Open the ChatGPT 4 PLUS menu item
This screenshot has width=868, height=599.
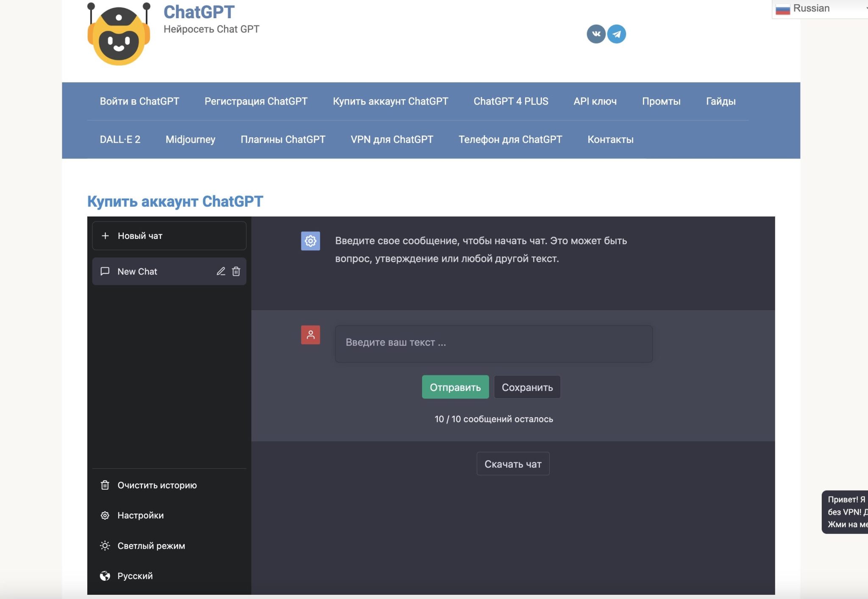(x=511, y=101)
